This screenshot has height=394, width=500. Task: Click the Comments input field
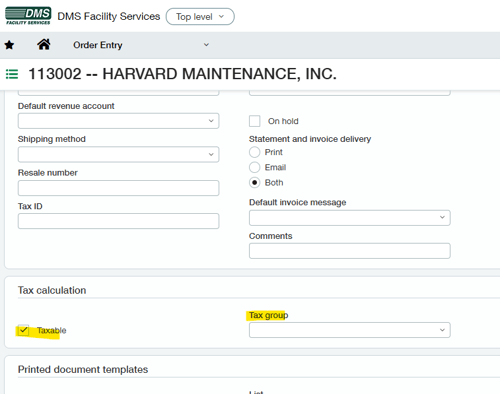(350, 251)
